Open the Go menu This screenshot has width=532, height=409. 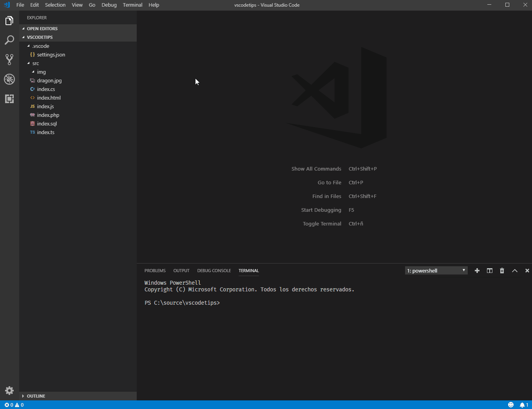click(x=92, y=5)
